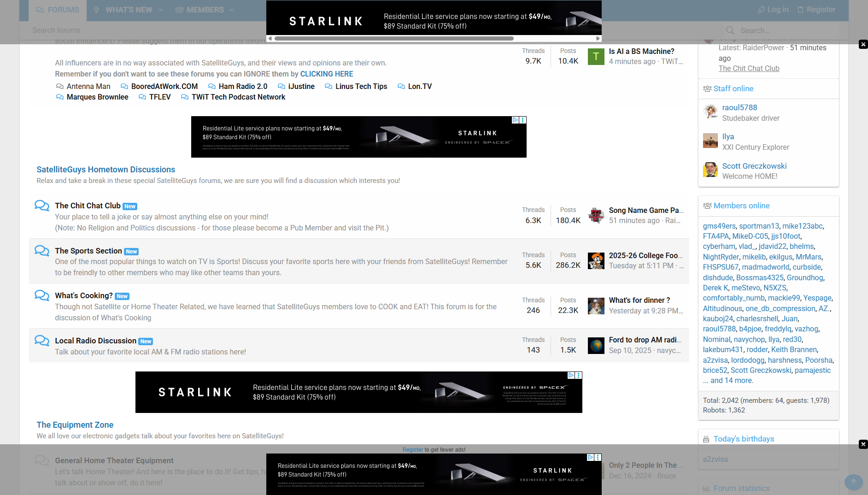This screenshot has width=868, height=495.
Task: Open 'Ford to drop AM radi...' thread
Action: (645, 340)
